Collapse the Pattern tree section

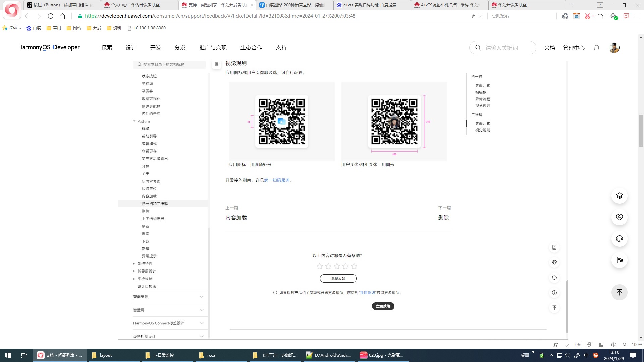134,121
